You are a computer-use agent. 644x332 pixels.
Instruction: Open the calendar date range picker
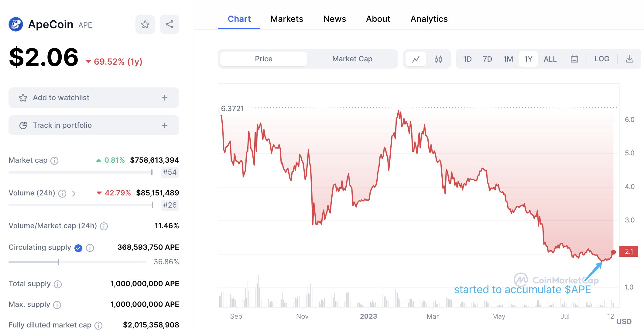pos(574,59)
